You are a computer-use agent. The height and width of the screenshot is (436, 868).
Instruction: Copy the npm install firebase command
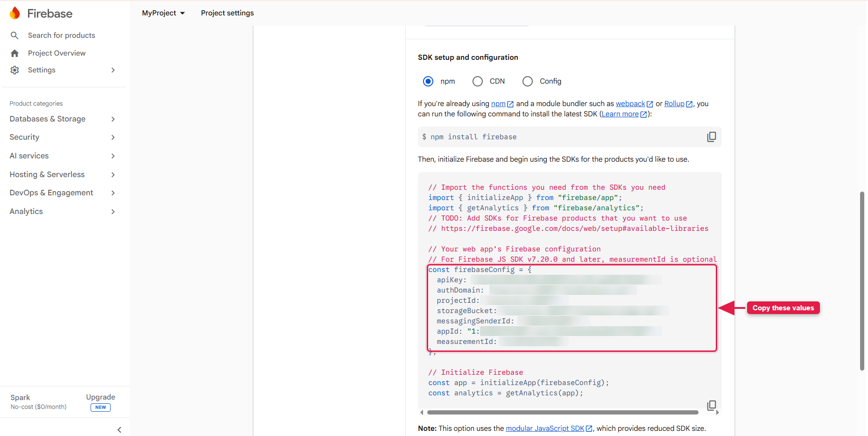point(711,137)
